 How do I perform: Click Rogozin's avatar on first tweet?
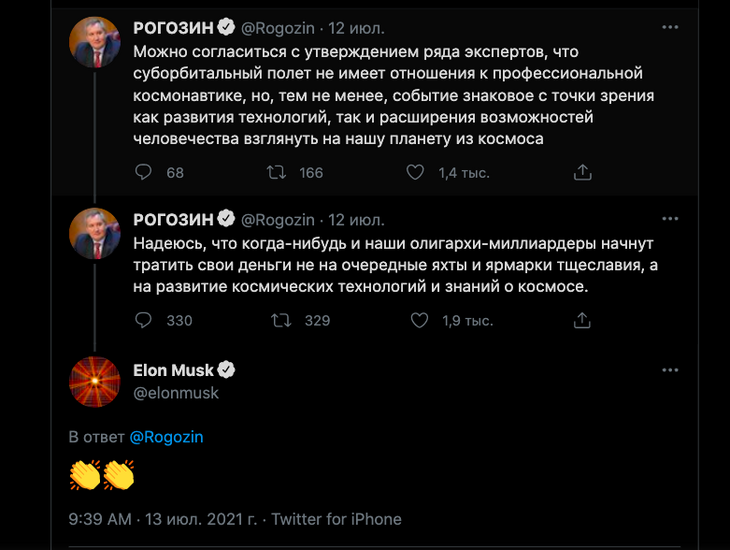click(x=94, y=43)
